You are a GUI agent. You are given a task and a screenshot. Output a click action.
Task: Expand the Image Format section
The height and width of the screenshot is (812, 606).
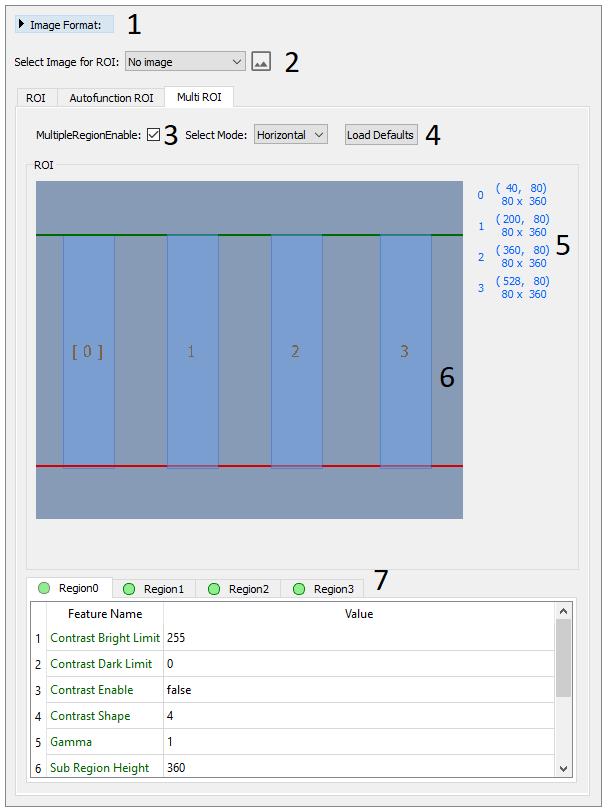(x=64, y=24)
